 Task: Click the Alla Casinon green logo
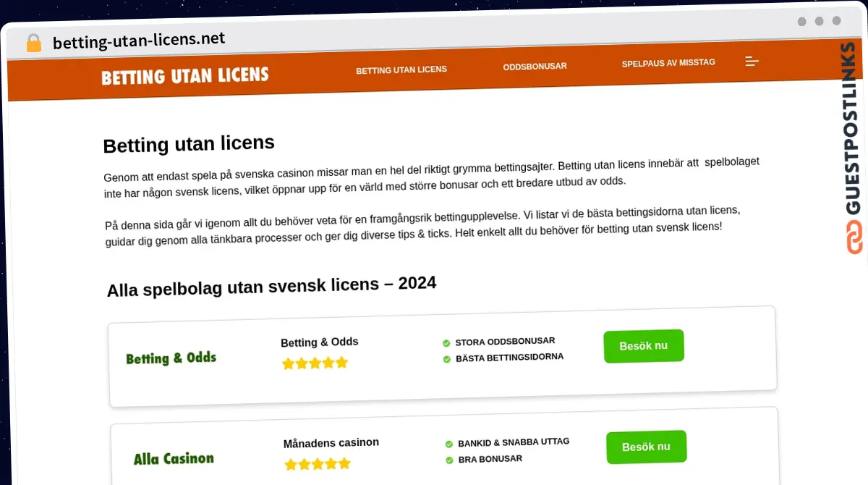click(174, 459)
